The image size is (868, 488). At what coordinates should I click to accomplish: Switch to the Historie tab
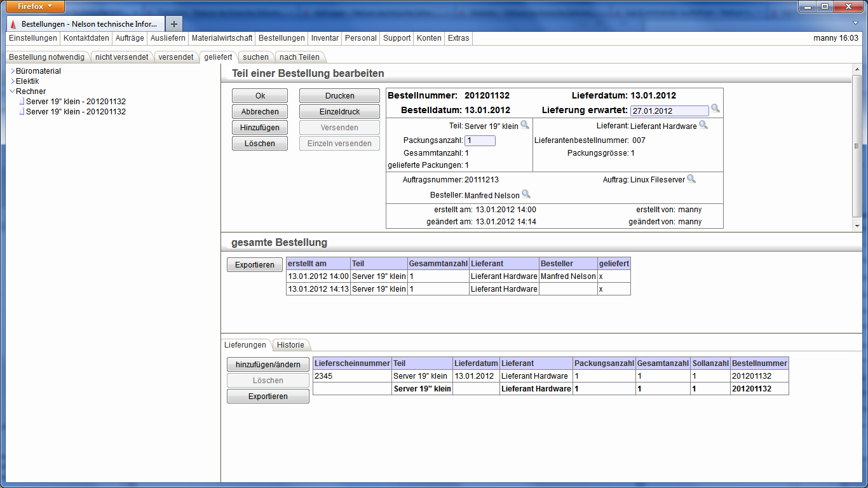[290, 345]
